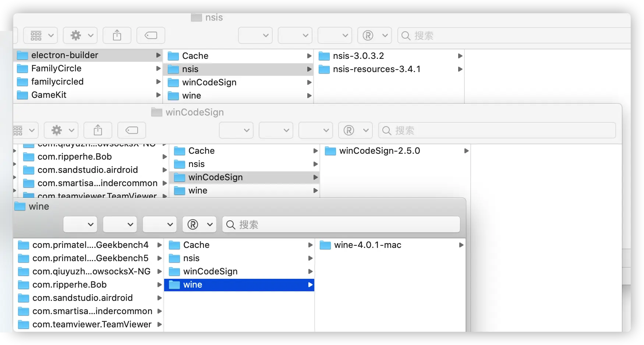Click the nsis title bar folder icon
644x345 pixels.
[x=197, y=17]
